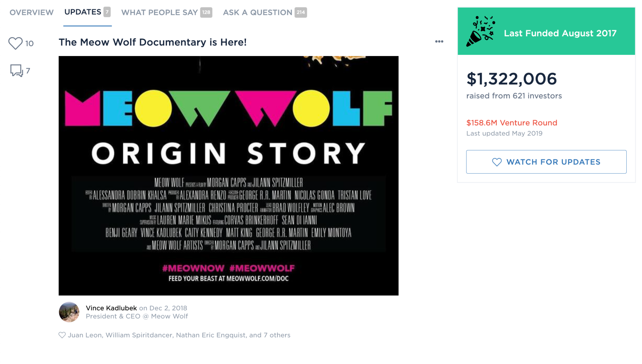Toggle watching by pressing Watch for Updates
The width and height of the screenshot is (642, 364).
(546, 162)
